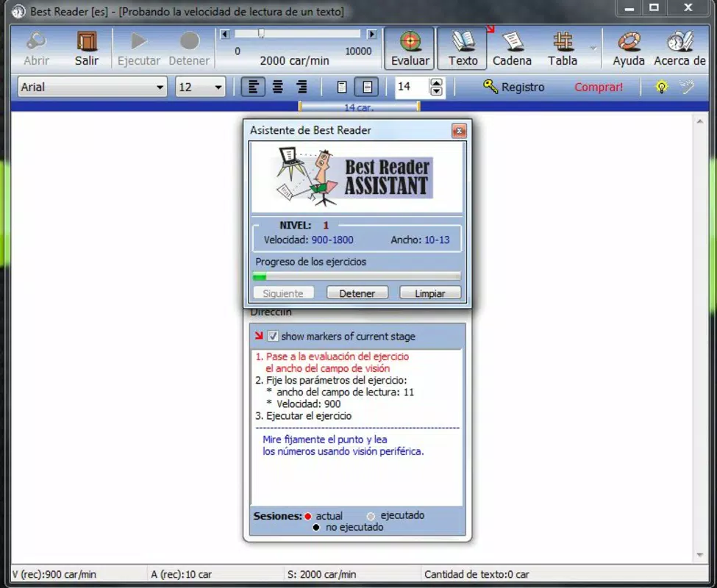Click the speed slider handle
Image resolution: width=717 pixels, height=588 pixels.
(x=261, y=33)
